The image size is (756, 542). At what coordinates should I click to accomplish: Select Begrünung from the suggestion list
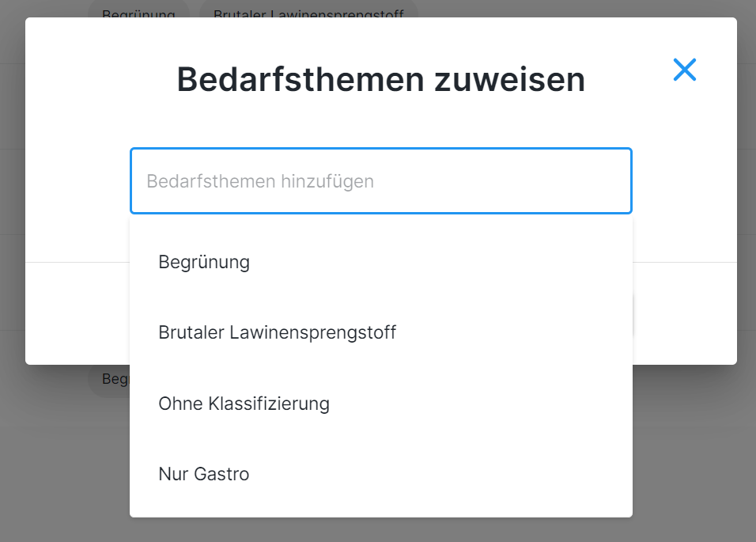click(x=204, y=262)
